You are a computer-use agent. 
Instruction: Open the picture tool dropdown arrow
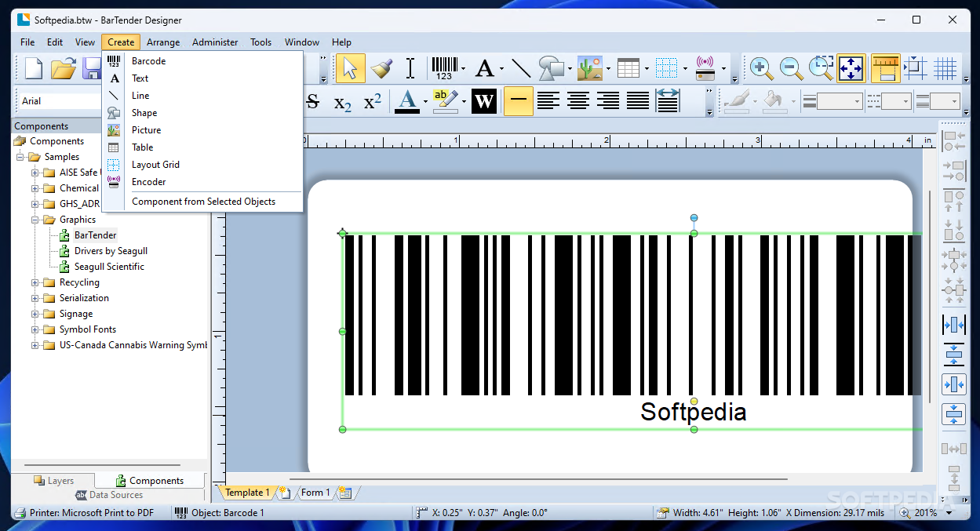coord(608,69)
